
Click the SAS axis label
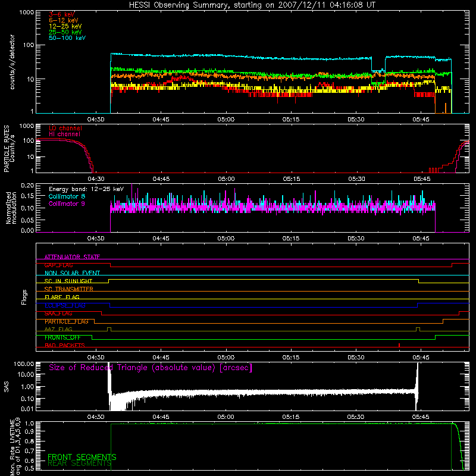(x=6, y=387)
